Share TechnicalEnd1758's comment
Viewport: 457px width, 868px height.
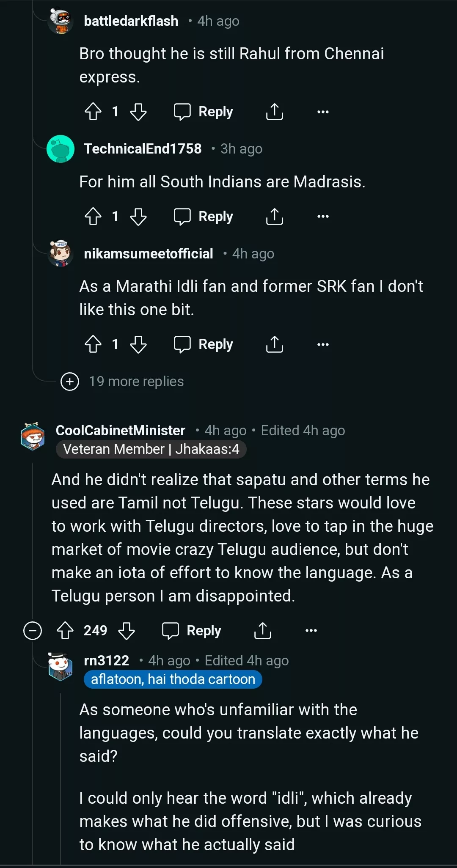[x=274, y=217]
